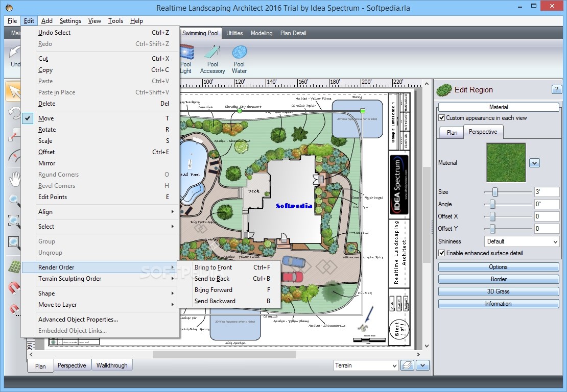The height and width of the screenshot is (392, 567).
Task: Switch to the Modeling ribbon tab
Action: 262,33
